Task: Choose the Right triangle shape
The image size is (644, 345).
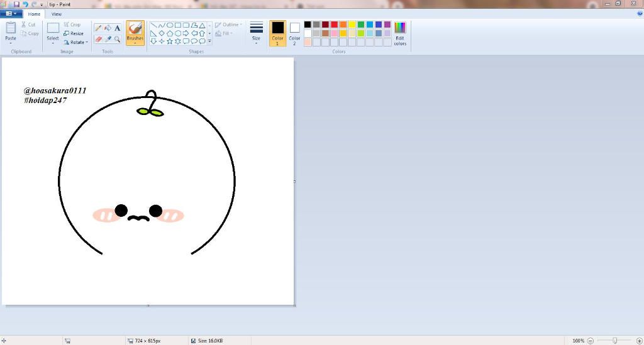Action: (x=153, y=33)
